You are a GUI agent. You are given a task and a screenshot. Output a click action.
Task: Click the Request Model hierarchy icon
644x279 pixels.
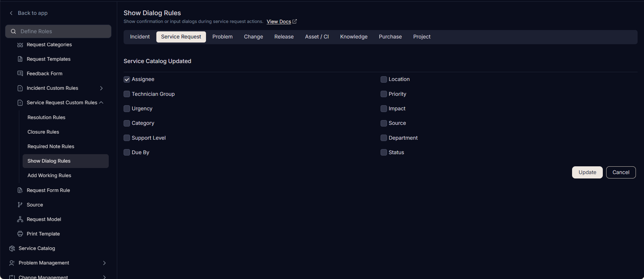20,219
